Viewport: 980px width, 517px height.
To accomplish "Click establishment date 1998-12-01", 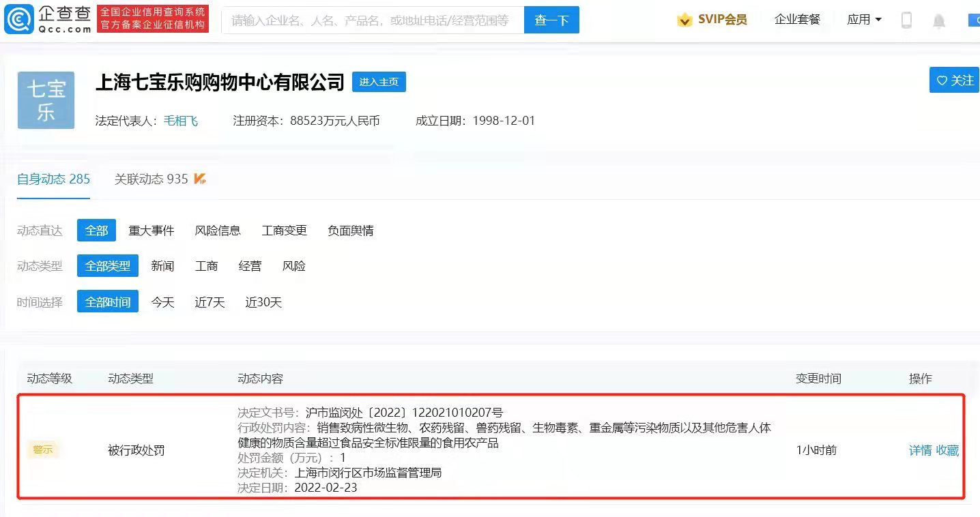I will pyautogui.click(x=504, y=121).
